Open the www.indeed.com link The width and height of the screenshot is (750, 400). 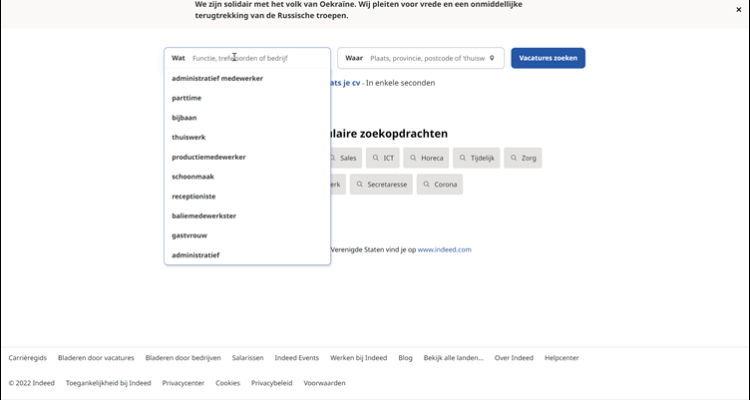click(444, 249)
